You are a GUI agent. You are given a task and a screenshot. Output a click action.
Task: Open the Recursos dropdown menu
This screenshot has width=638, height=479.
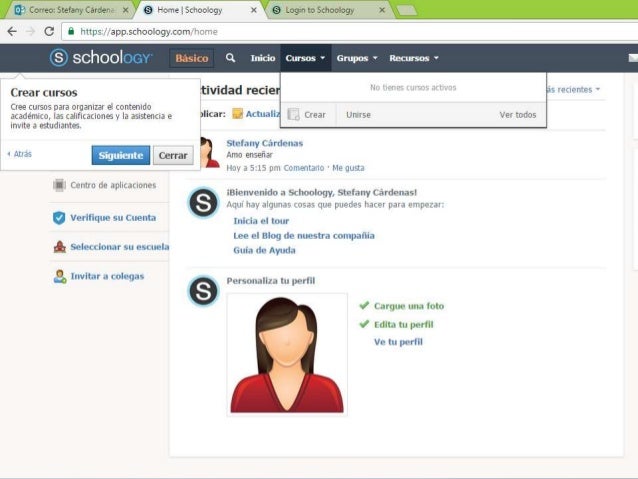tap(414, 58)
